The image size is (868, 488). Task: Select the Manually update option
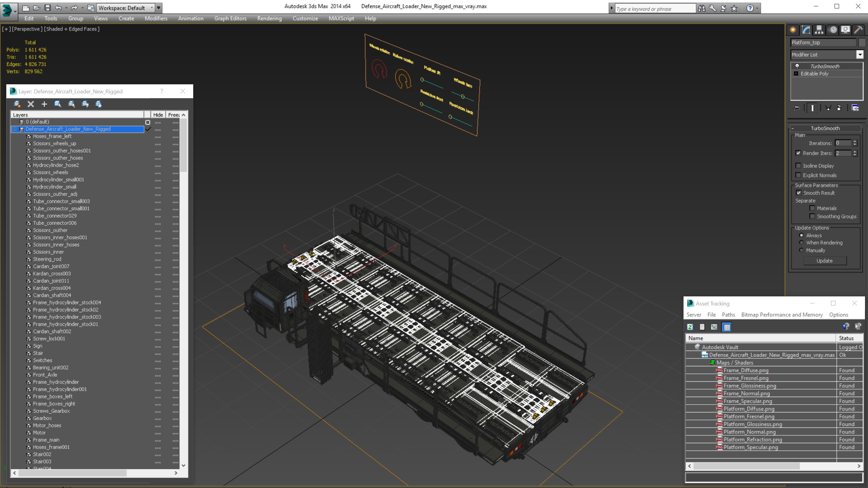pos(801,250)
